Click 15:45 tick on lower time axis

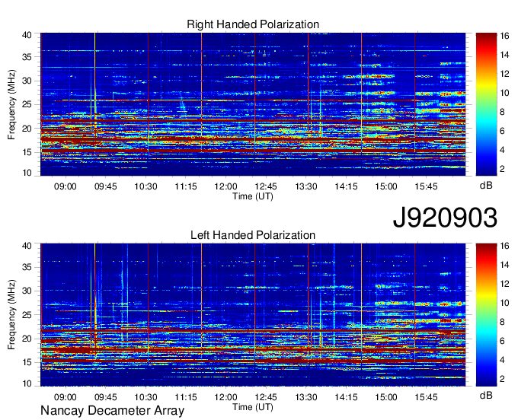point(426,397)
